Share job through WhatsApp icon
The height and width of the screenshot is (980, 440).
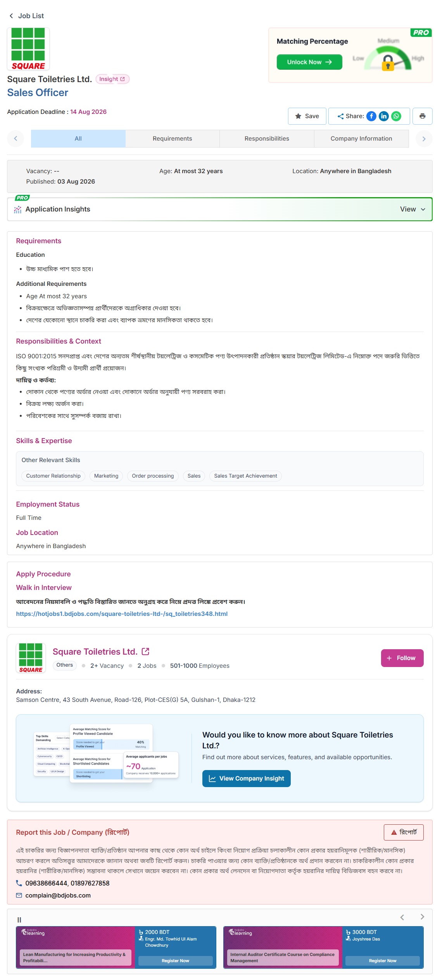[396, 116]
